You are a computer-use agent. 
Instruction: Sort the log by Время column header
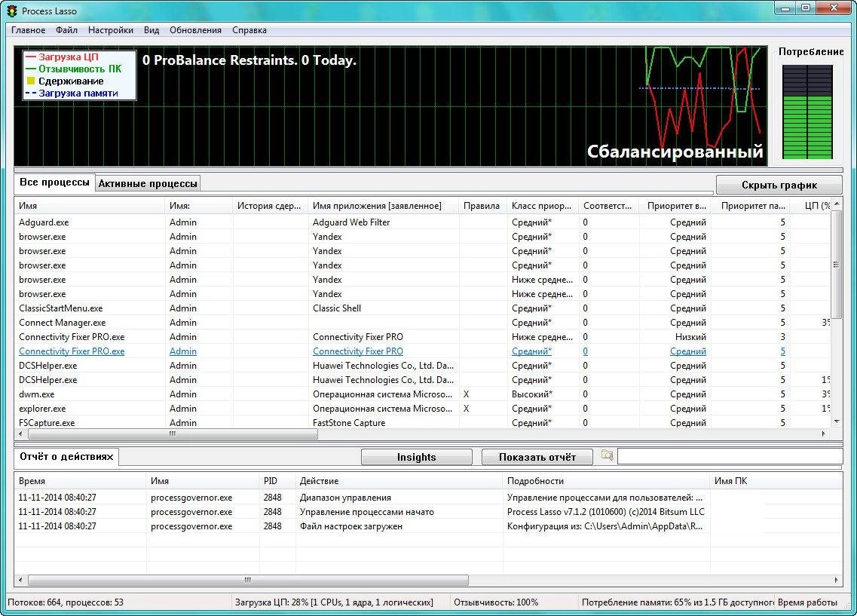81,481
